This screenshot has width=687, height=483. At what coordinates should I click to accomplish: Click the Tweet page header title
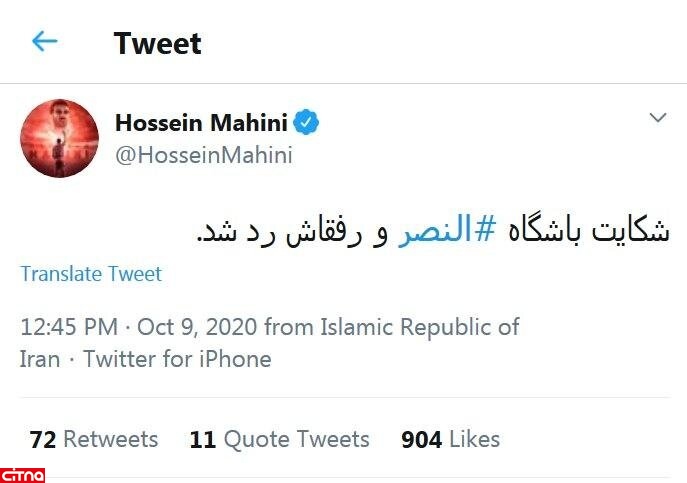pos(157,43)
